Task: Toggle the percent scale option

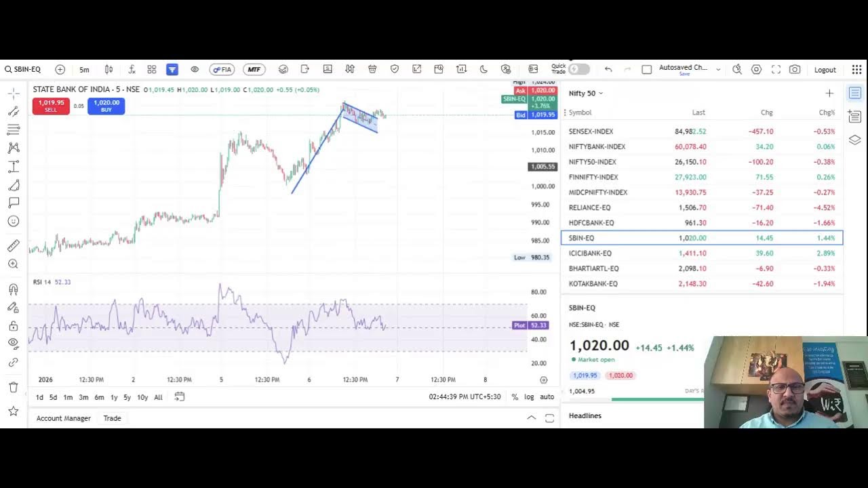Action: [515, 397]
